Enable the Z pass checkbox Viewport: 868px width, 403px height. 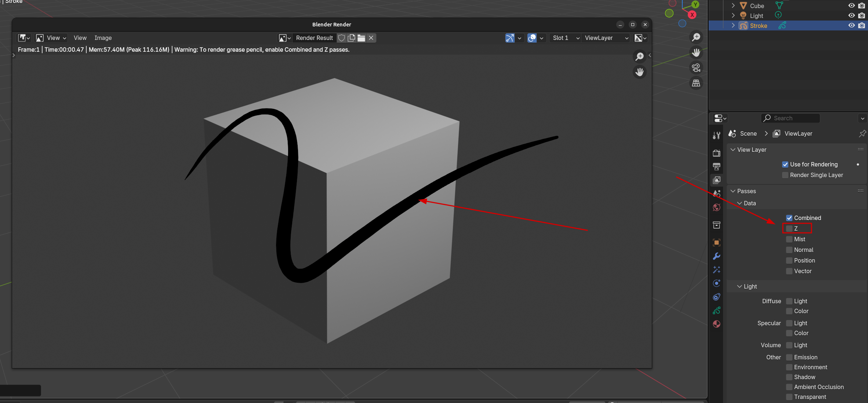click(x=789, y=228)
